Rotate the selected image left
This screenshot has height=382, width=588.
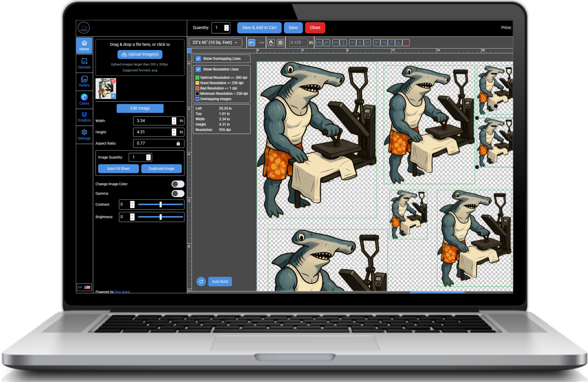[319, 43]
